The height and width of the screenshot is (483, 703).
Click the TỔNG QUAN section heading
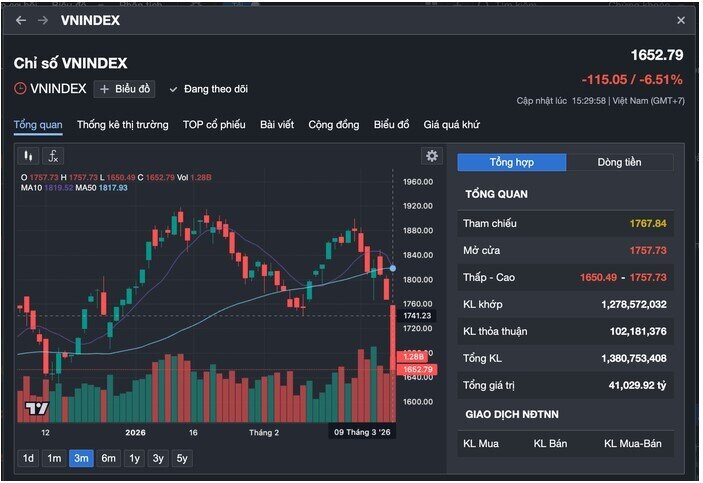(x=496, y=194)
